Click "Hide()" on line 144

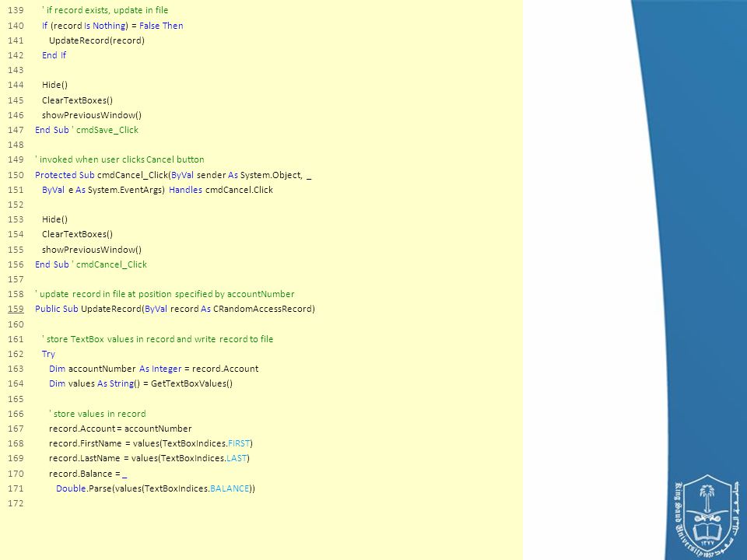click(x=54, y=85)
